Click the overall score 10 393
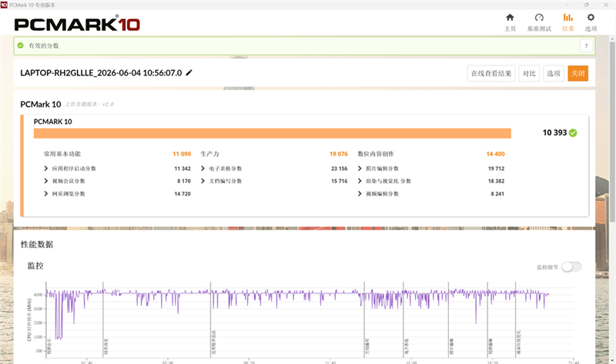 [x=554, y=132]
